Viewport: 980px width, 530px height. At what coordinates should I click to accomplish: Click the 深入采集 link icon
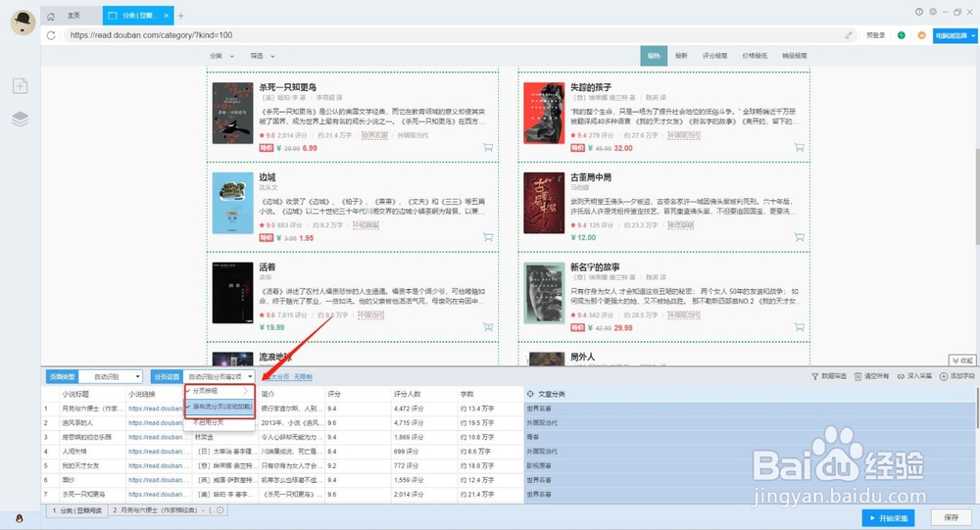[901, 376]
